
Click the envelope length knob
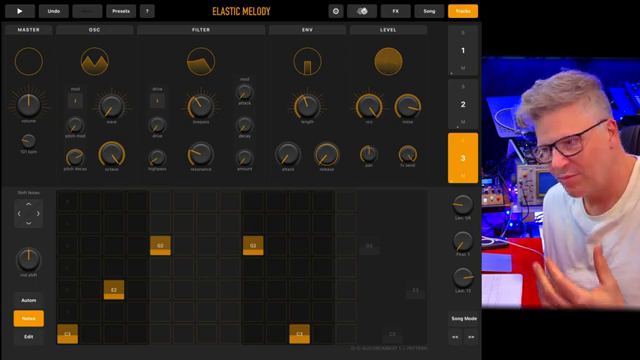[307, 106]
